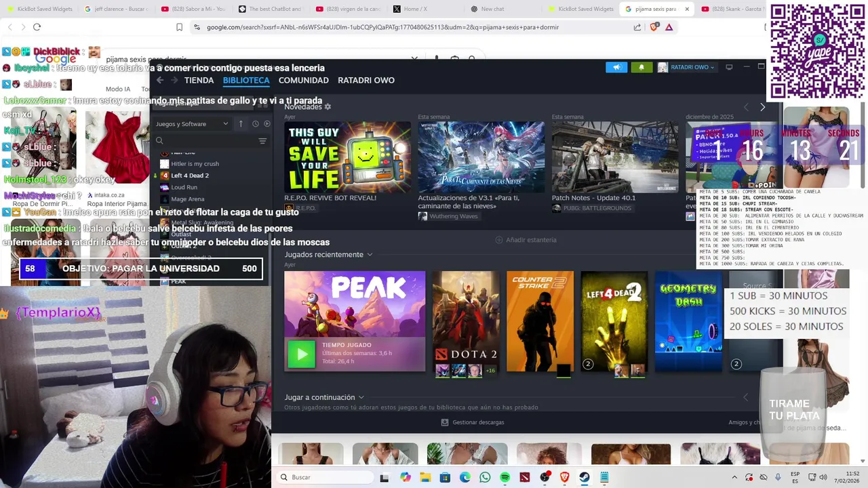
Task: Open Brave Shields icon
Action: pyautogui.click(x=654, y=27)
